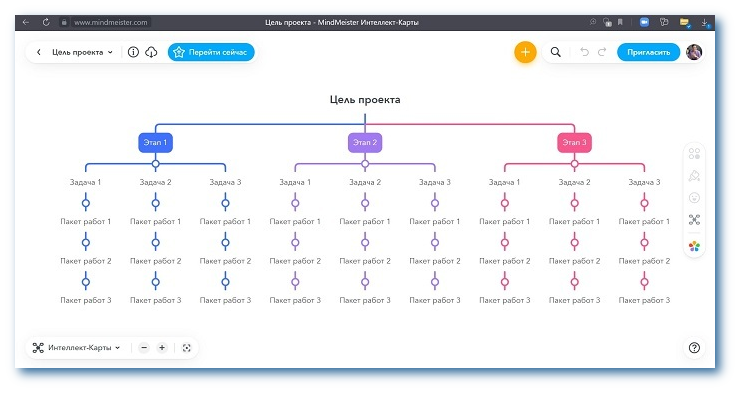This screenshot has width=740, height=393.
Task: Select the Этап 2 purple topic node
Action: [x=365, y=142]
